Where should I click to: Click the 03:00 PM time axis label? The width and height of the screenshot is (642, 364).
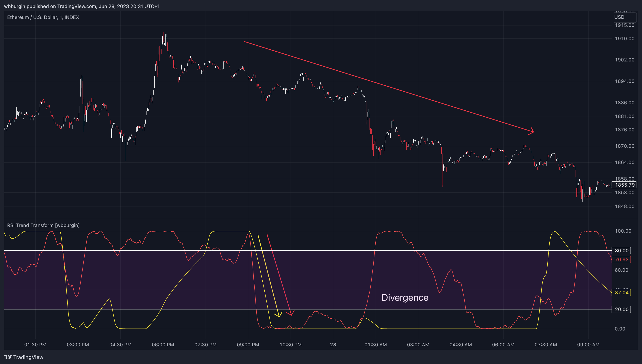click(78, 345)
